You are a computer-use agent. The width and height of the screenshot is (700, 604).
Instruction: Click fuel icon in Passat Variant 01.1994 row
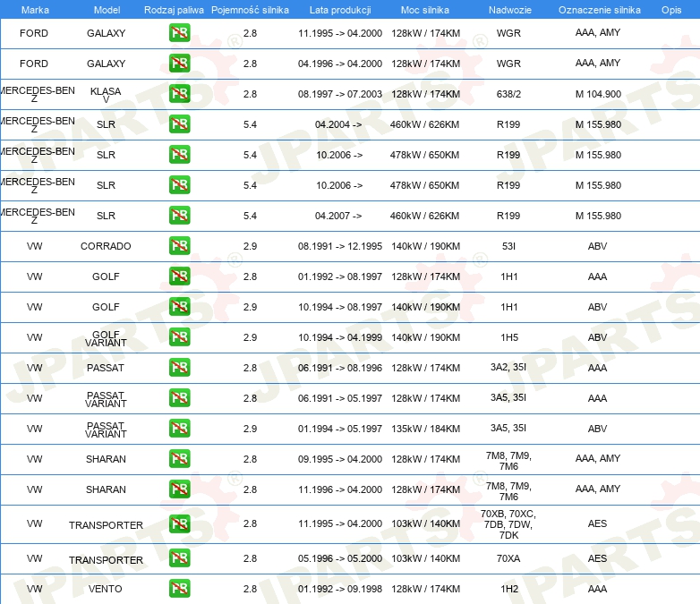point(179,428)
